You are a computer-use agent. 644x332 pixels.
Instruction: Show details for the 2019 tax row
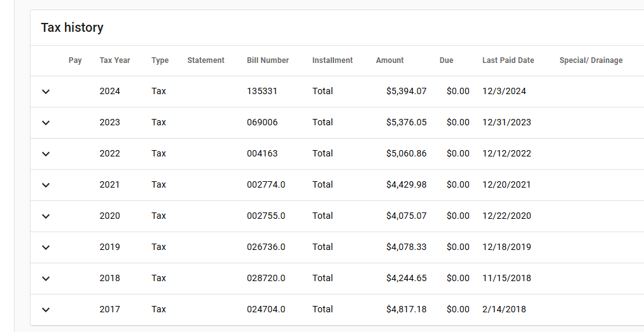click(x=46, y=247)
